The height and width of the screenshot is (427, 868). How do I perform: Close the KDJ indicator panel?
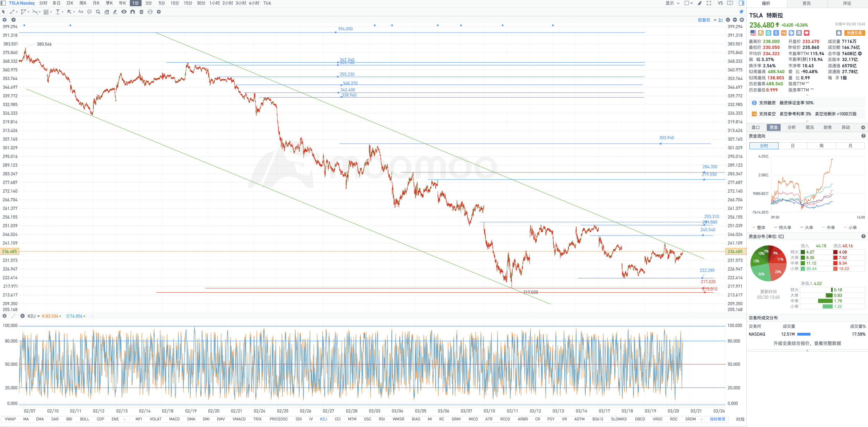tap(23, 316)
